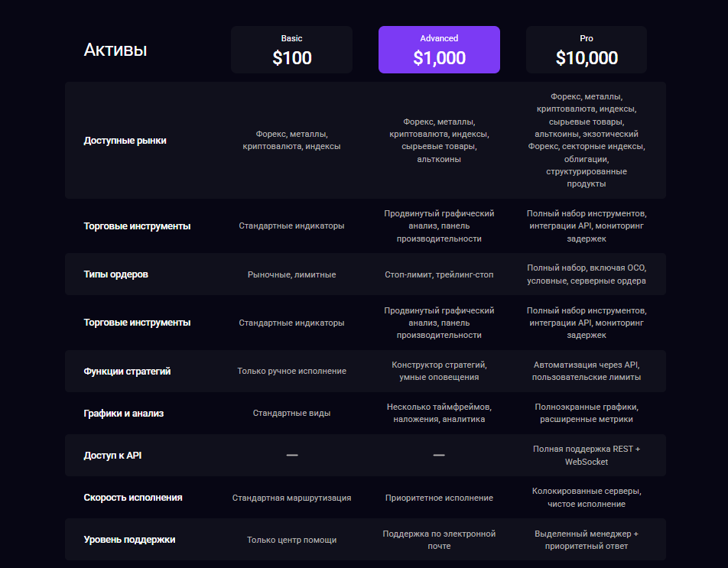The height and width of the screenshot is (568, 728).
Task: Click the Доступ к API row label
Action: click(x=112, y=456)
